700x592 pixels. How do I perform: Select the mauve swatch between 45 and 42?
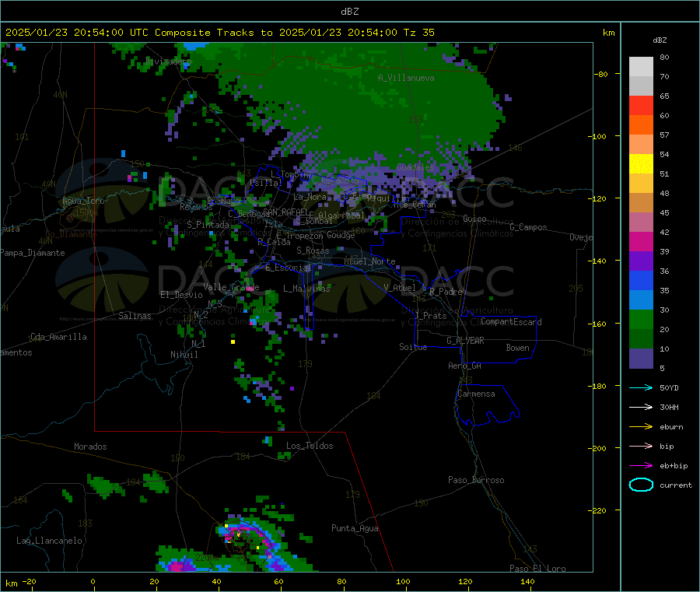(641, 222)
